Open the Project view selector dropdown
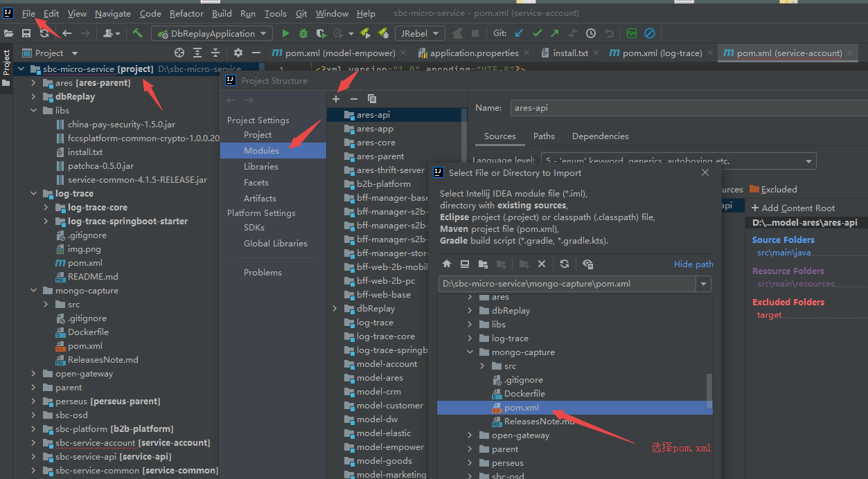Screen dimensions: 868x479 click(x=75, y=53)
